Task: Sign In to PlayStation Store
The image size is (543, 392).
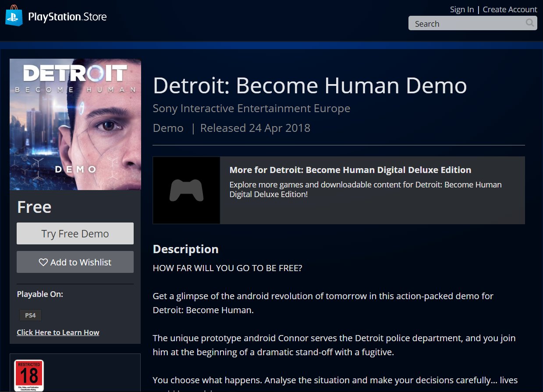Action: pos(461,9)
